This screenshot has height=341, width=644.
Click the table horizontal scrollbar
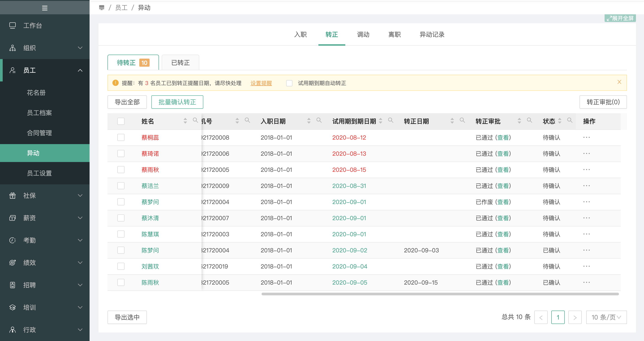pyautogui.click(x=440, y=294)
